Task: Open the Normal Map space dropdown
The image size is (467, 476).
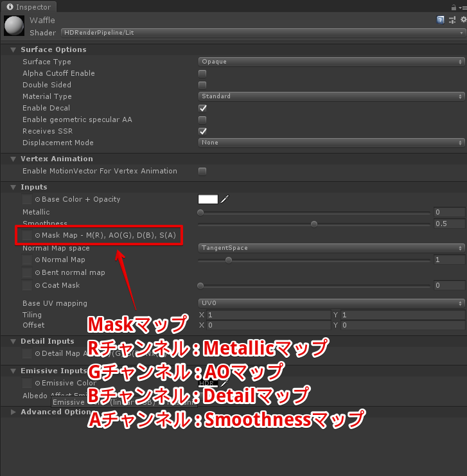Action: [x=331, y=248]
